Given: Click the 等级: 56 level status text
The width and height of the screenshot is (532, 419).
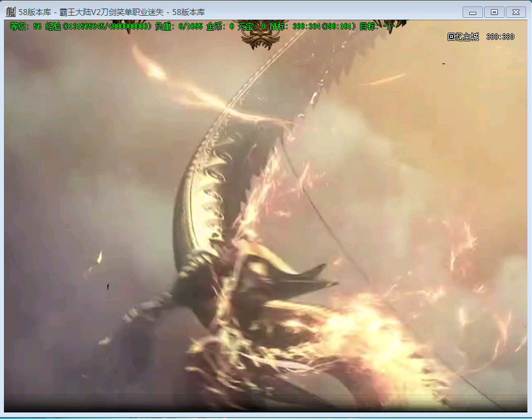Looking at the screenshot, I should click(26, 26).
